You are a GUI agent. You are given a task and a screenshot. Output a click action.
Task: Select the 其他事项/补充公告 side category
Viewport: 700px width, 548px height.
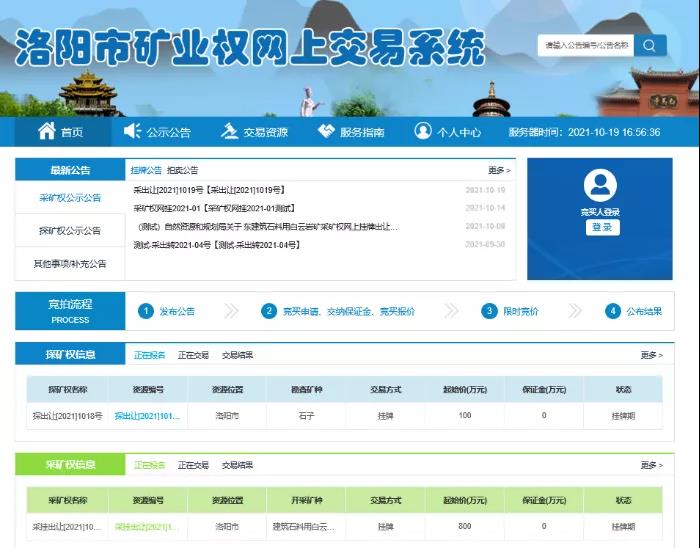click(70, 264)
